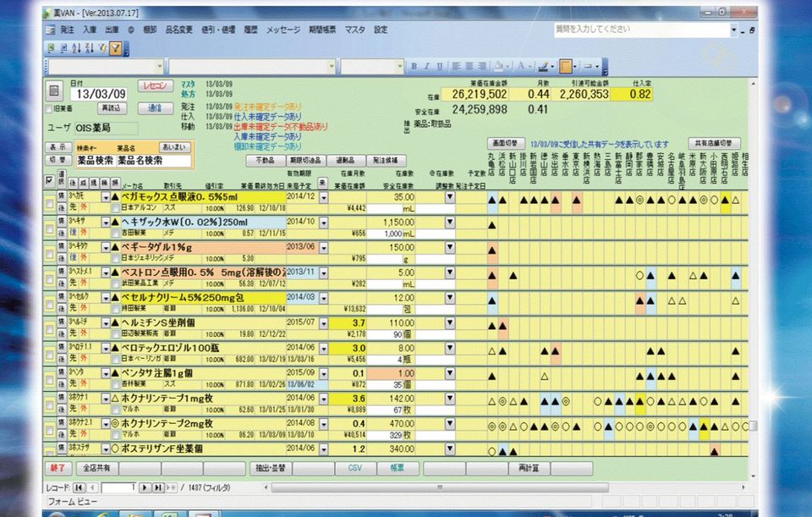812x517 pixels.
Task: Enable the 旧薬価 checkbox
Action: pyautogui.click(x=48, y=108)
